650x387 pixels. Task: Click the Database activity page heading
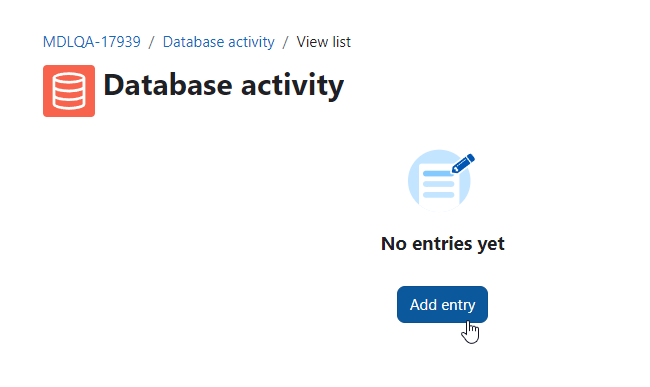[x=223, y=85]
